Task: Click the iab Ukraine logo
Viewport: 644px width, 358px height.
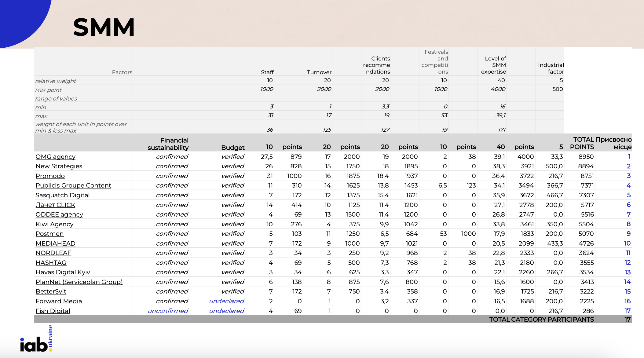Action: click(36, 339)
